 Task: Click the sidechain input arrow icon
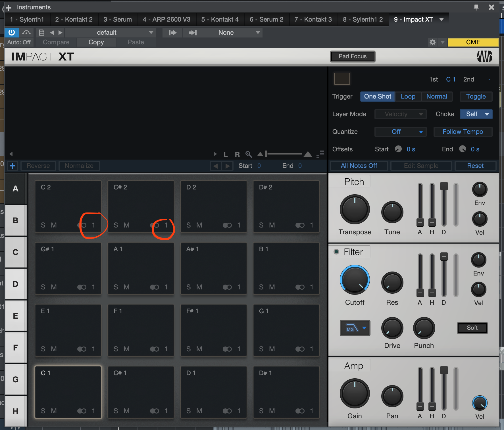coord(172,33)
